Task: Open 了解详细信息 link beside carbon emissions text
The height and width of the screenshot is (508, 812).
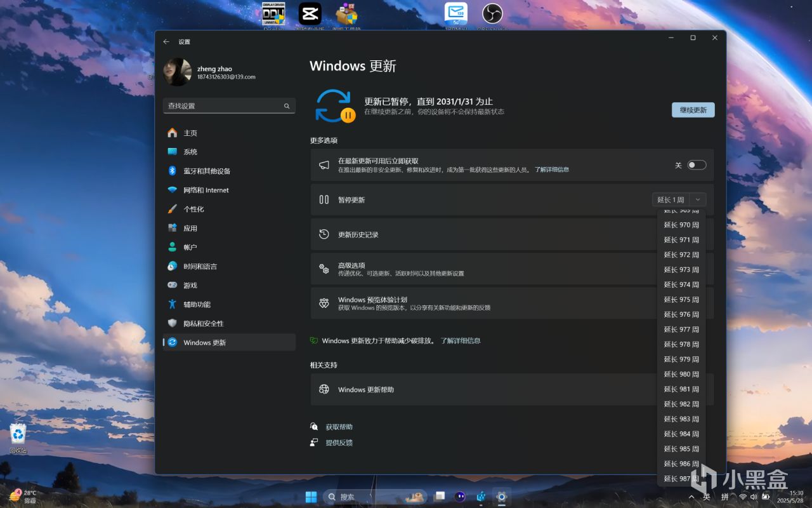Action: point(461,341)
